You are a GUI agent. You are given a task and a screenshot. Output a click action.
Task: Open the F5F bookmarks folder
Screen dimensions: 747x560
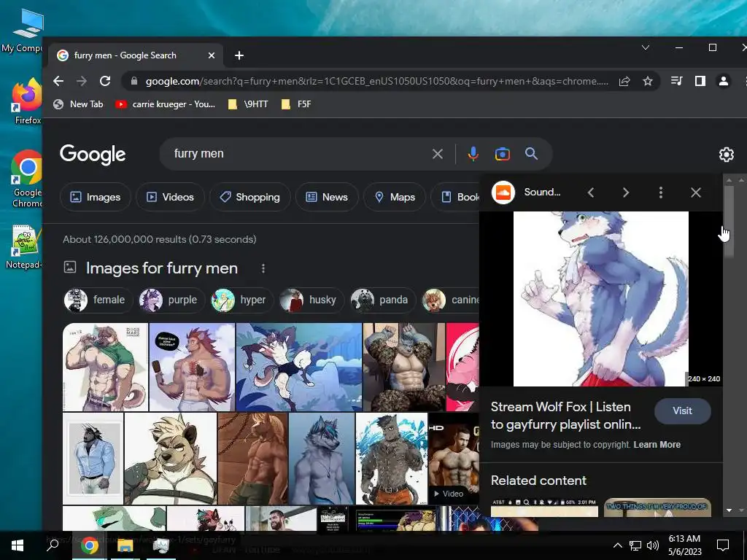click(296, 104)
